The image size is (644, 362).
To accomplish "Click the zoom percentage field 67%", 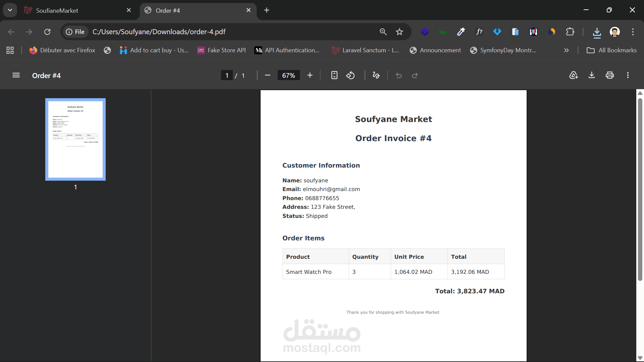I will 288,75.
